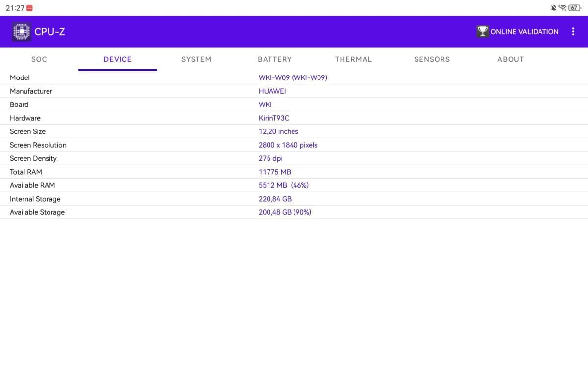Tap the muted bell status icon
Viewport: 588px width, 387px height.
coord(554,8)
